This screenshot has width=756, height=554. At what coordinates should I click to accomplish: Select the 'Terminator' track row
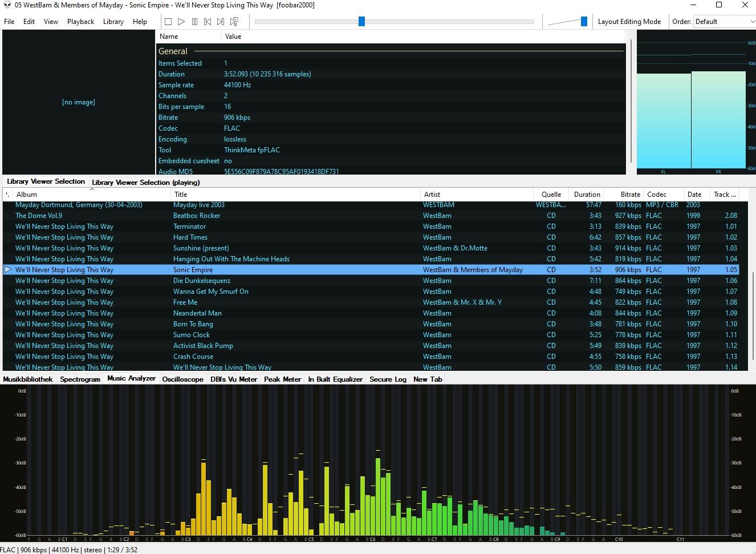pos(371,227)
